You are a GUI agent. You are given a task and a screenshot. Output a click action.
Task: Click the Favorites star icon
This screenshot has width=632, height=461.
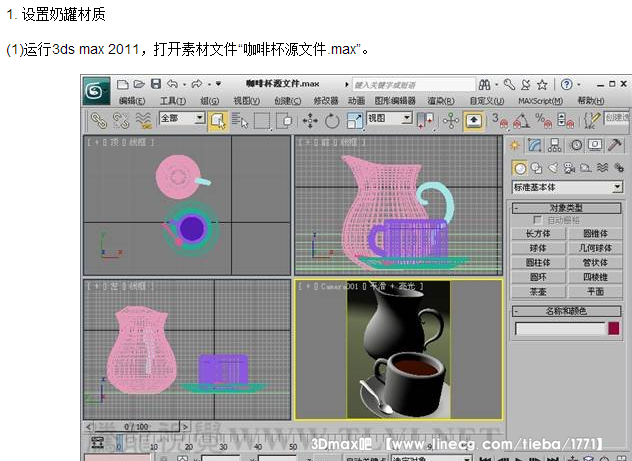click(x=542, y=85)
